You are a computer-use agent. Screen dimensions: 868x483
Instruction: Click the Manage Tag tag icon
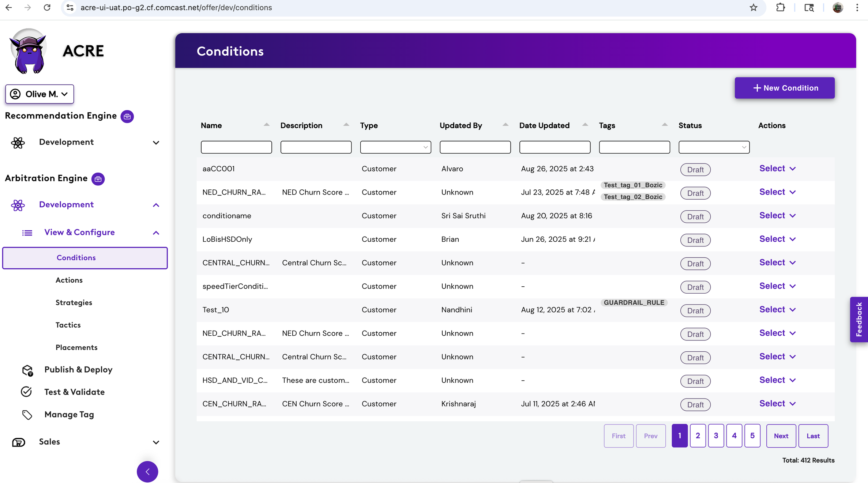(27, 415)
